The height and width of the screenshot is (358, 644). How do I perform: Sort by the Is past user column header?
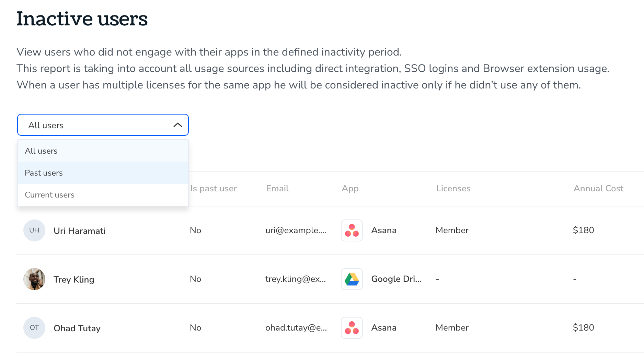coord(214,189)
